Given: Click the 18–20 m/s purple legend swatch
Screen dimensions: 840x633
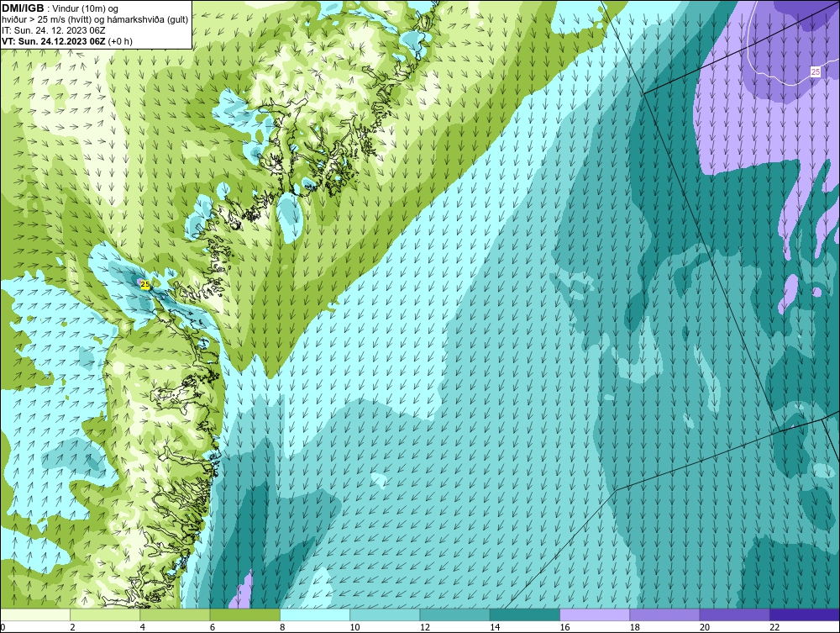Looking at the screenshot, I should 664,615.
